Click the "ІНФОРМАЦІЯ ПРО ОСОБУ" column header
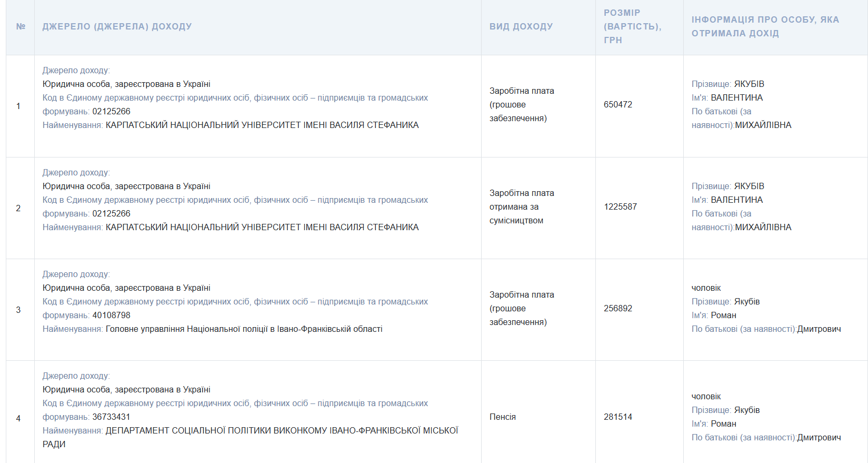This screenshot has width=868, height=463. tap(765, 26)
